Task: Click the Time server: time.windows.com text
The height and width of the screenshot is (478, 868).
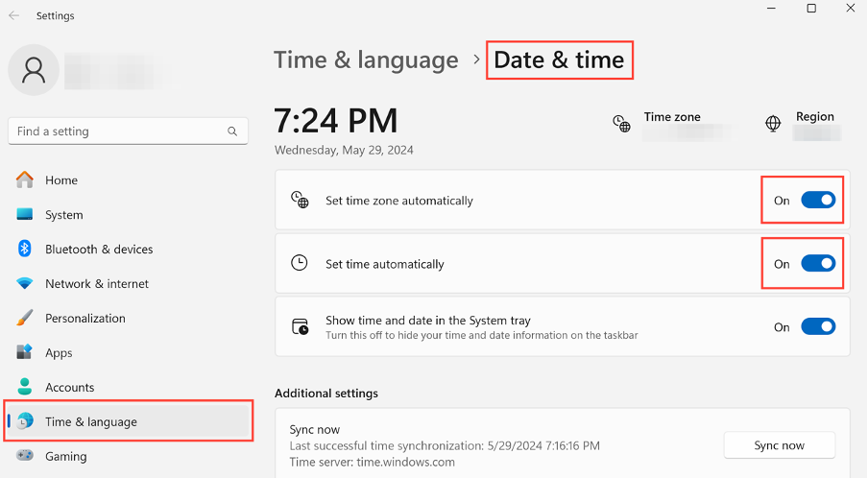Action: (372, 462)
